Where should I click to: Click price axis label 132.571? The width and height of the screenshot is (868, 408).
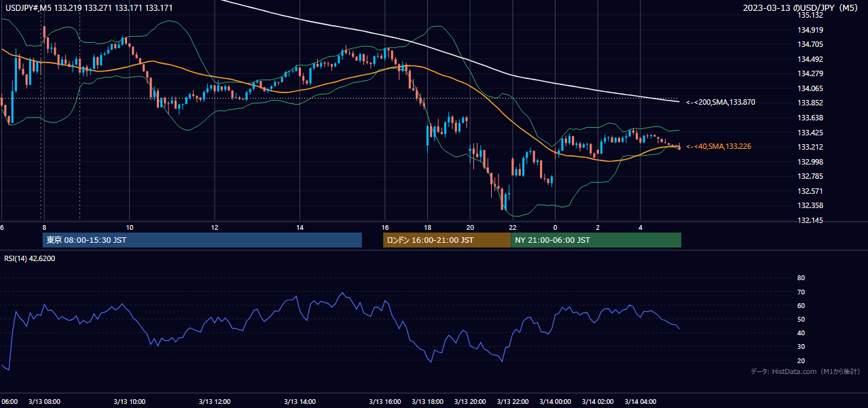(x=810, y=191)
